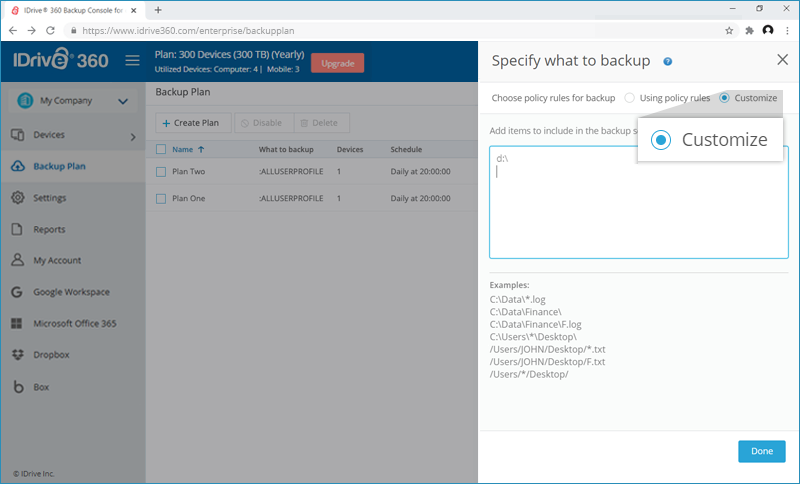This screenshot has width=800, height=484.
Task: Click the hamburger menu icon
Action: [x=132, y=61]
